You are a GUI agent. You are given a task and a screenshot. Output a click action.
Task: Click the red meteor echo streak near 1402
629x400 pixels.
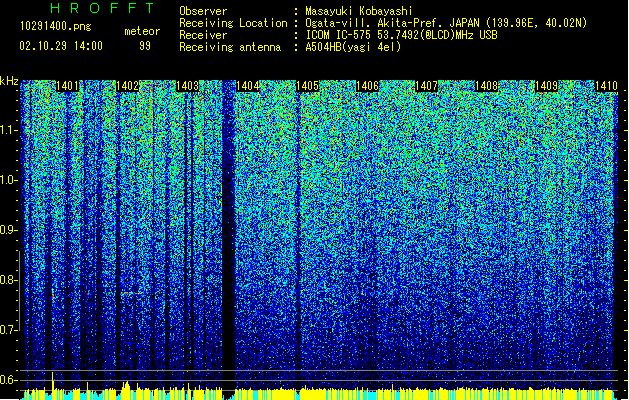click(132, 293)
